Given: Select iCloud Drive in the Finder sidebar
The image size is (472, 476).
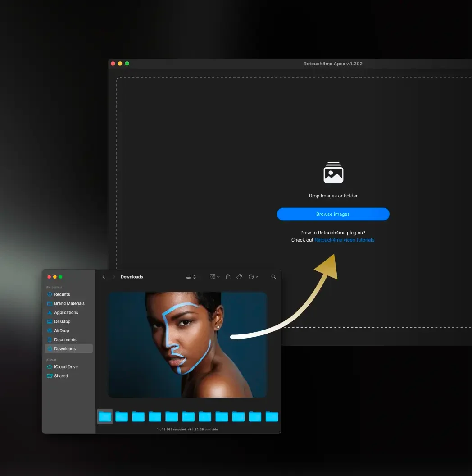Looking at the screenshot, I should pos(69,367).
